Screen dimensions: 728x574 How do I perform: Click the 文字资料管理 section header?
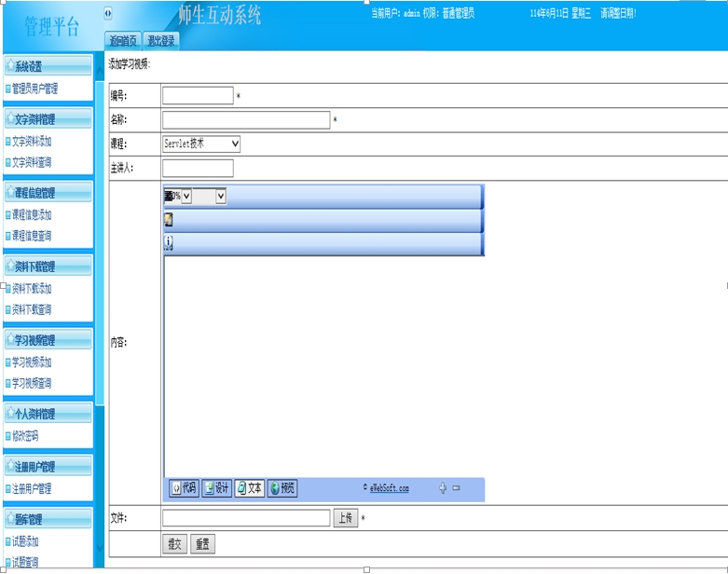(48, 118)
